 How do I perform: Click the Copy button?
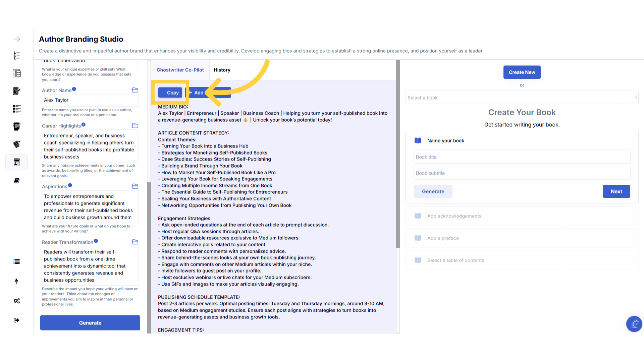pyautogui.click(x=170, y=93)
